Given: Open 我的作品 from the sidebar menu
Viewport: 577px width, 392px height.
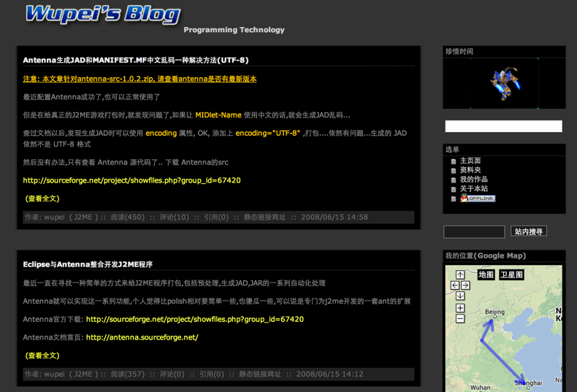Looking at the screenshot, I should pos(473,180).
